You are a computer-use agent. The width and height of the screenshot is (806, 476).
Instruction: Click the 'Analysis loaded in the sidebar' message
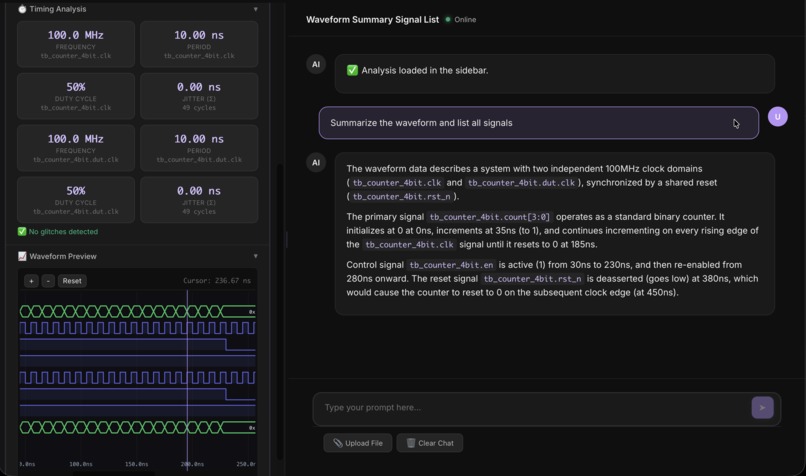point(555,74)
